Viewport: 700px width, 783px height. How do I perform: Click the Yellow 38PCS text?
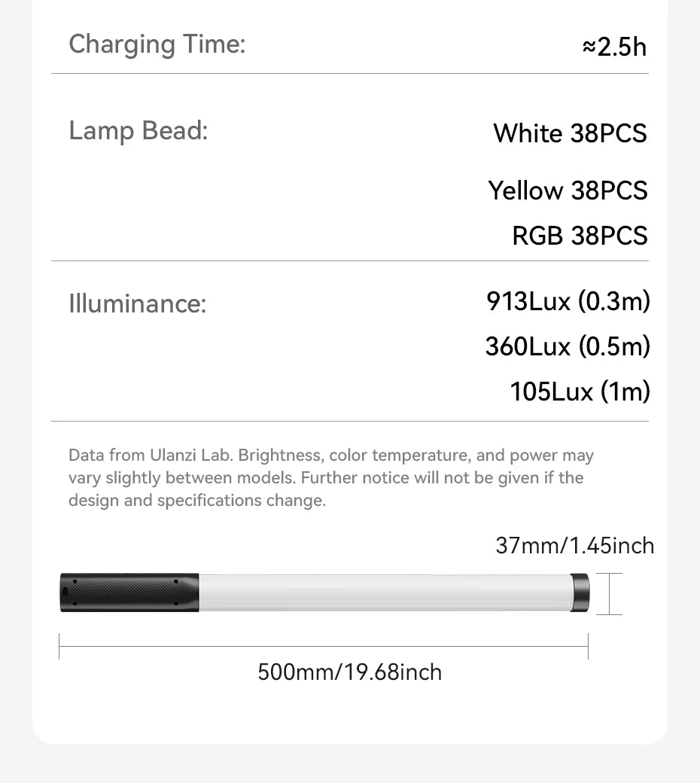[x=568, y=190]
